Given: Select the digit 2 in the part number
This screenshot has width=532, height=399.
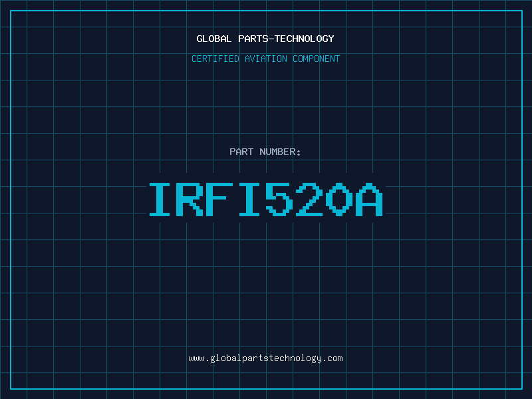Looking at the screenshot, I should 309,199.
